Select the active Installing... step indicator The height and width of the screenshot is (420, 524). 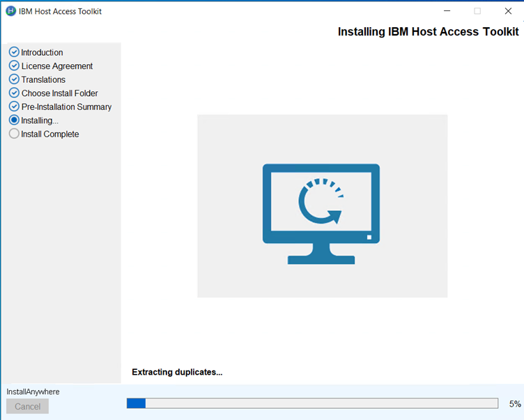click(14, 120)
